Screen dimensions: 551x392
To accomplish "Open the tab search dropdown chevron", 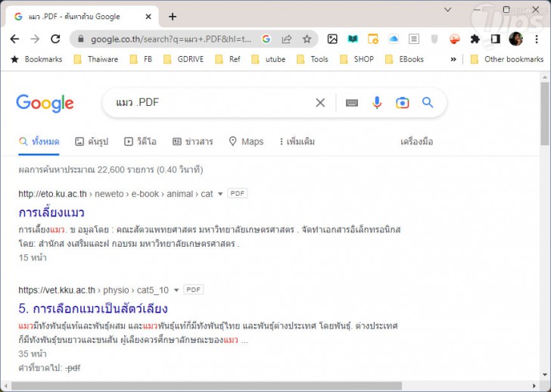I will point(448,10).
